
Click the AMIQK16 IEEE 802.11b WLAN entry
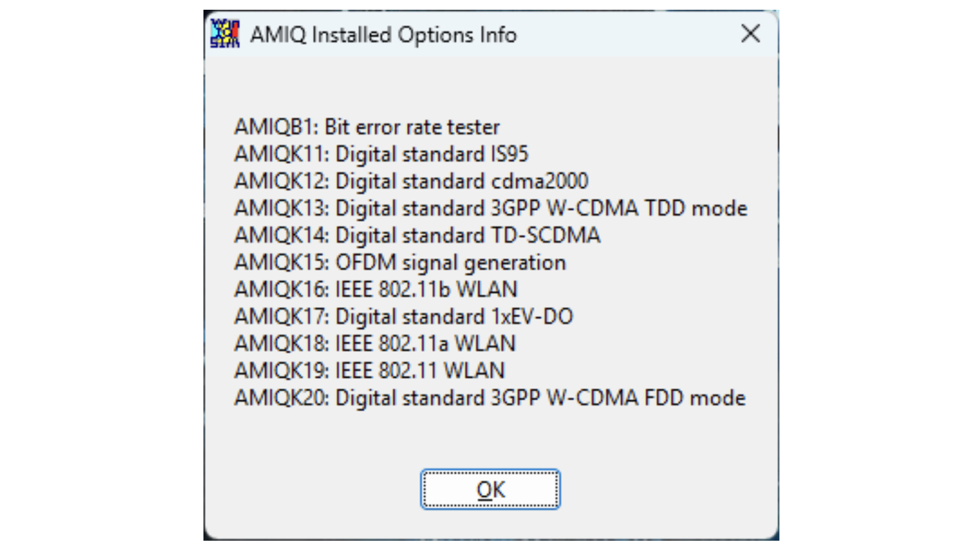tap(375, 289)
